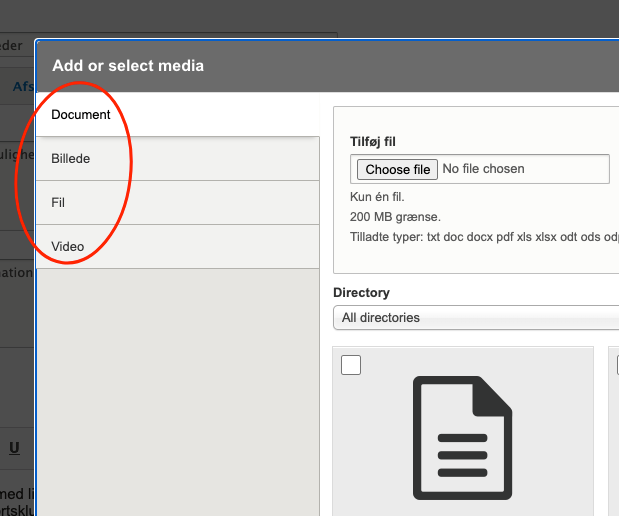619x516 pixels.
Task: Click the partially hidden Afs link behind dialog
Action: [x=22, y=86]
